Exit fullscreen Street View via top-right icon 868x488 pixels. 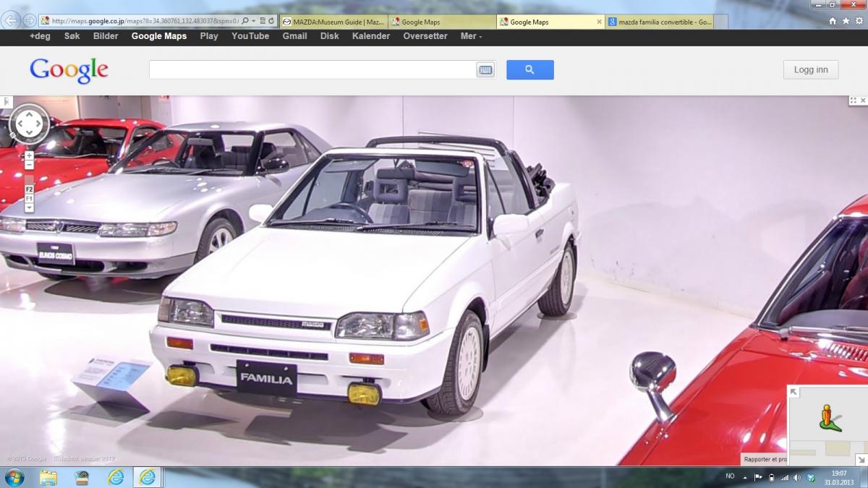857,100
